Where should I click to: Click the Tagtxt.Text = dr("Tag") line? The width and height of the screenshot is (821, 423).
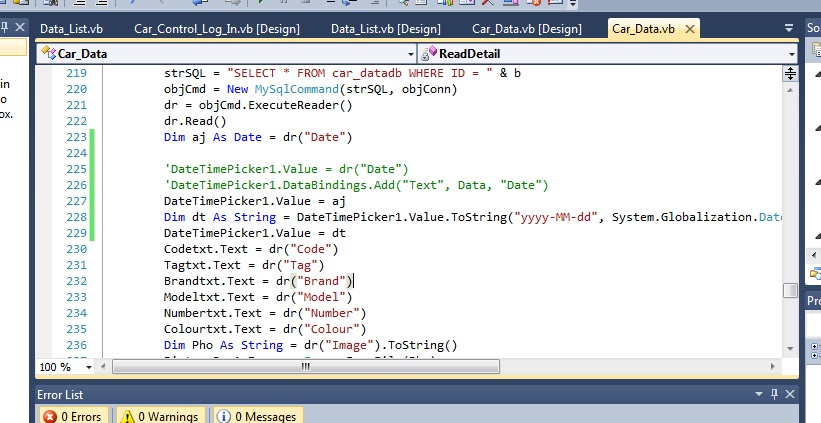(244, 265)
